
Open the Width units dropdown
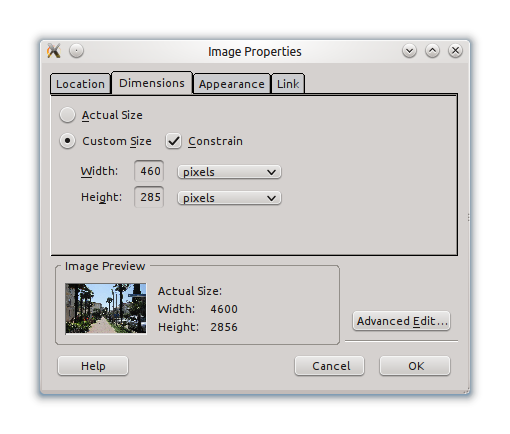coord(229,172)
